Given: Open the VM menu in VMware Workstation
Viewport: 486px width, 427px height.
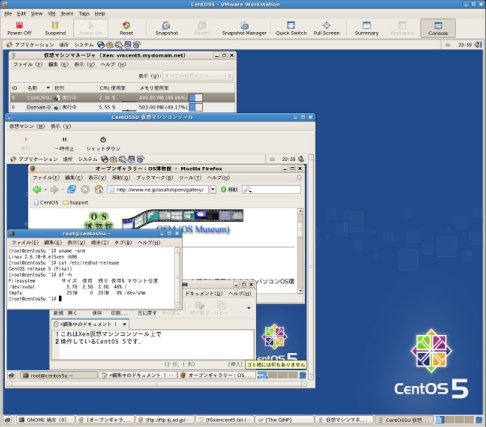Looking at the screenshot, I should click(x=51, y=14).
